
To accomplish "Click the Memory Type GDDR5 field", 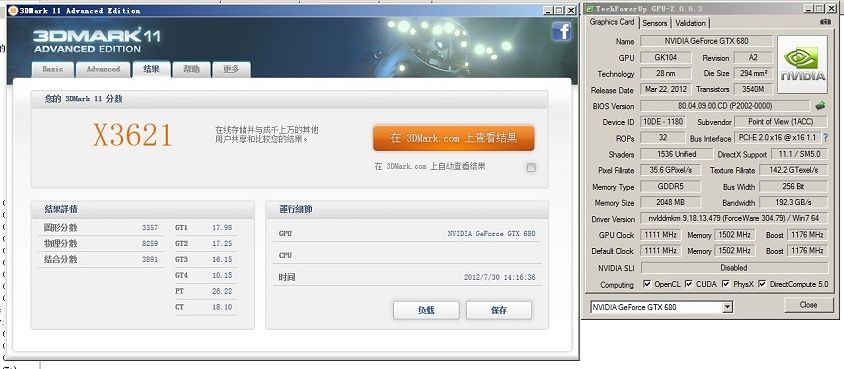I will point(670,187).
